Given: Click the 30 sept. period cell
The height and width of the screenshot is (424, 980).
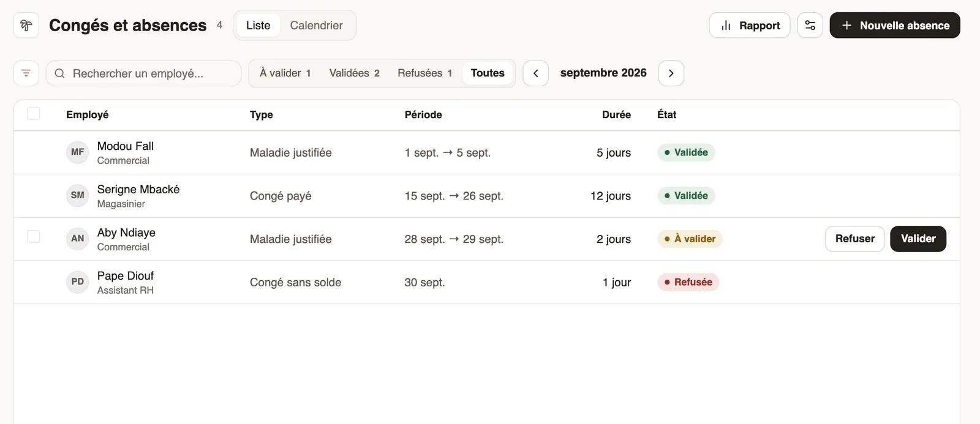Looking at the screenshot, I should pos(424,282).
